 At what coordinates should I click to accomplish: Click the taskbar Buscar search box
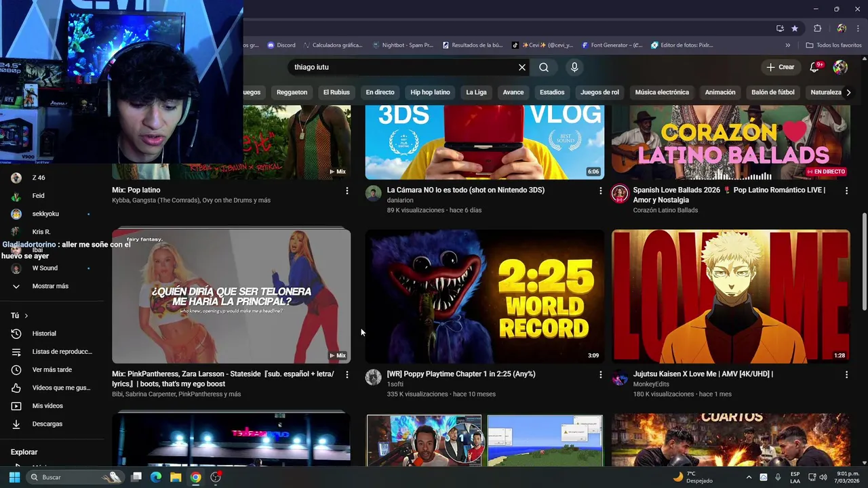tap(75, 477)
